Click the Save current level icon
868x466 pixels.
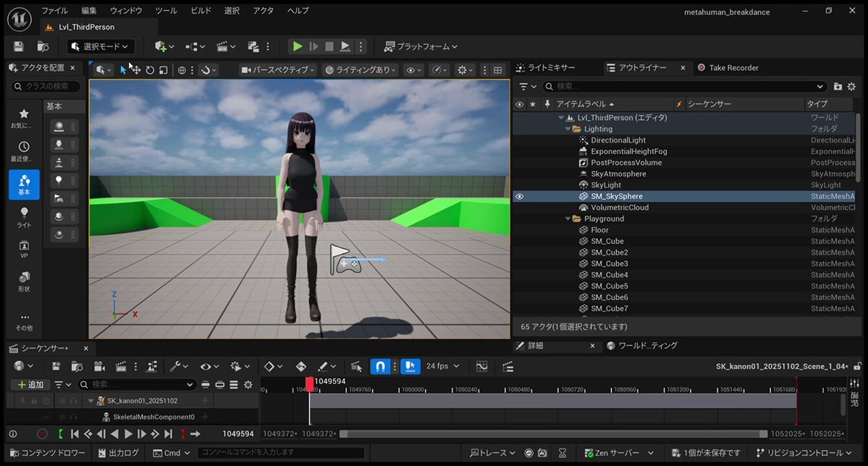point(19,46)
